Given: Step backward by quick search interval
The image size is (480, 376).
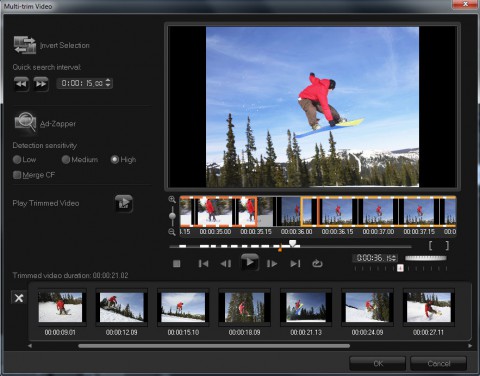Looking at the screenshot, I should (21, 83).
